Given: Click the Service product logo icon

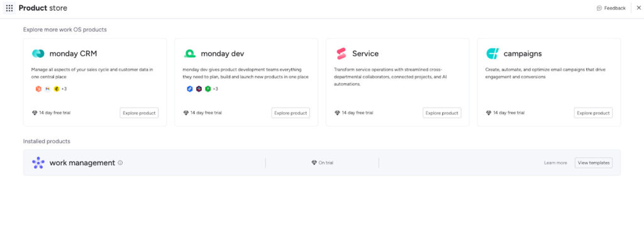Looking at the screenshot, I should 341,54.
